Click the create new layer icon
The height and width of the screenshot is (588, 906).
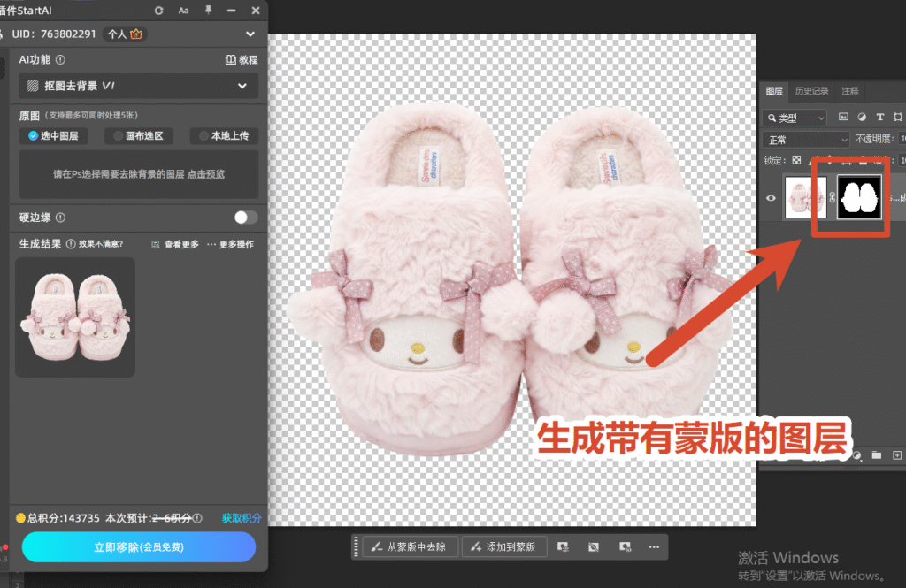pos(897,455)
